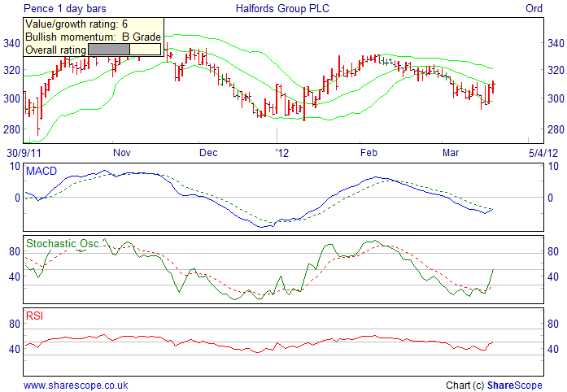
Task: Click the Stochastic Osc. indicator label
Action: [x=63, y=243]
